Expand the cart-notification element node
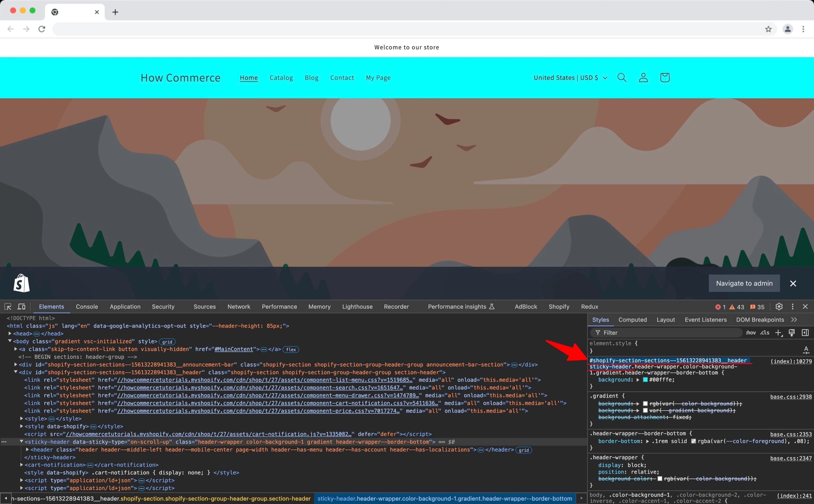This screenshot has width=814, height=504. point(21,465)
